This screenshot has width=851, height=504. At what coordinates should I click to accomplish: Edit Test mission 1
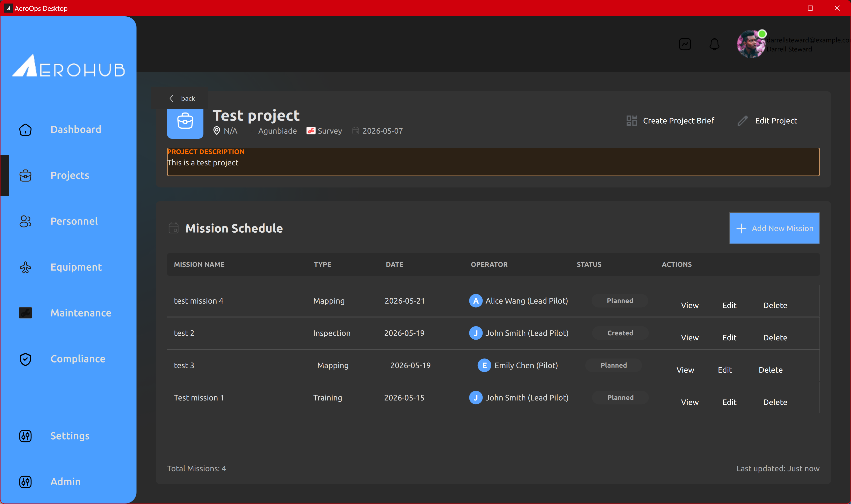coord(729,402)
